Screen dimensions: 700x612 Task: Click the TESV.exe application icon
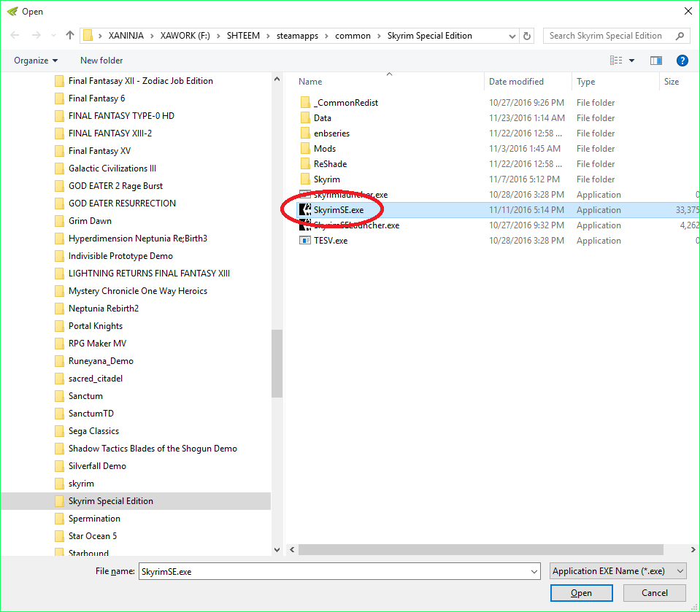(x=305, y=241)
